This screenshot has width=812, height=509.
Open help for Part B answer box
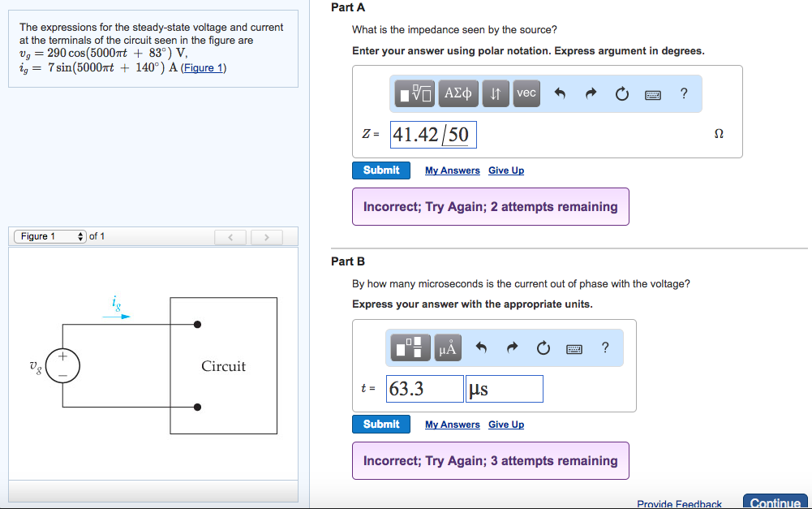pos(605,348)
